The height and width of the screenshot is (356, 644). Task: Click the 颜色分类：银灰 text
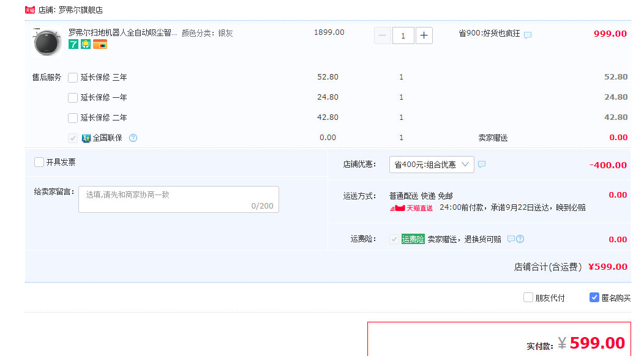click(207, 33)
